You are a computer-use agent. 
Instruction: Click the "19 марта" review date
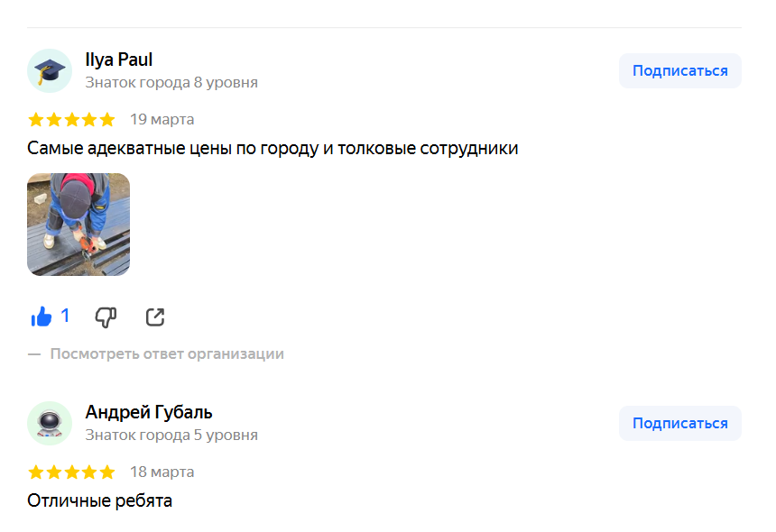(x=162, y=120)
